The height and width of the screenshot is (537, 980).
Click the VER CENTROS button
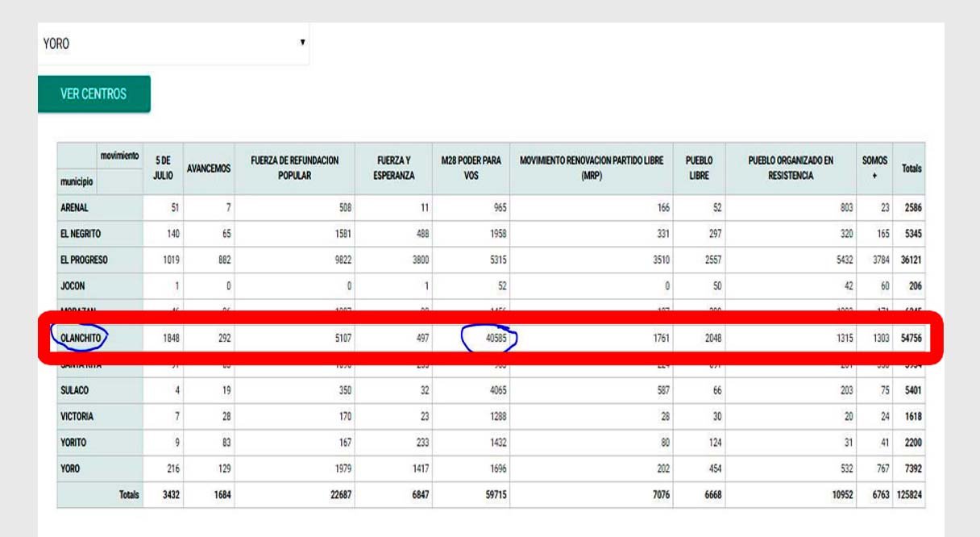[x=93, y=94]
